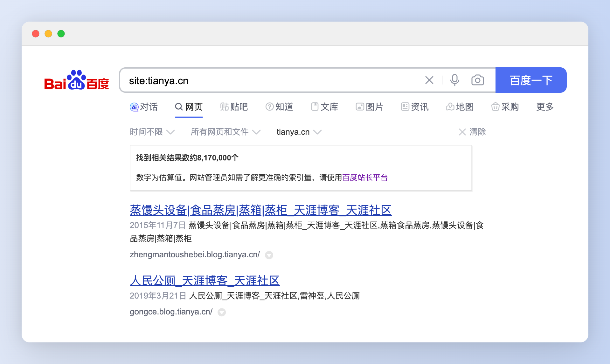Click the zhengmantoushebei.blog.tianya.cn URL
Viewport: 610px width, 364px height.
tap(195, 254)
